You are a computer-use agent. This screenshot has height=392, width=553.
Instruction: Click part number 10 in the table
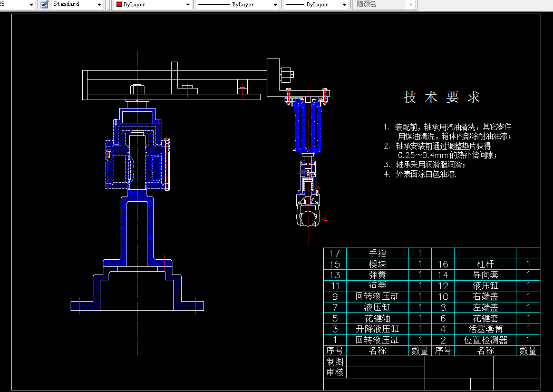click(443, 297)
